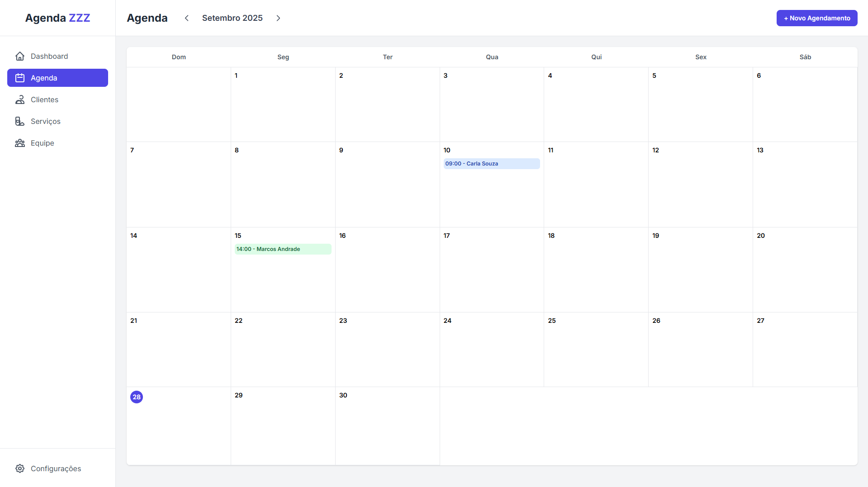The image size is (868, 487).
Task: Open the 09:00 Carla Souza appointment
Action: point(491,163)
